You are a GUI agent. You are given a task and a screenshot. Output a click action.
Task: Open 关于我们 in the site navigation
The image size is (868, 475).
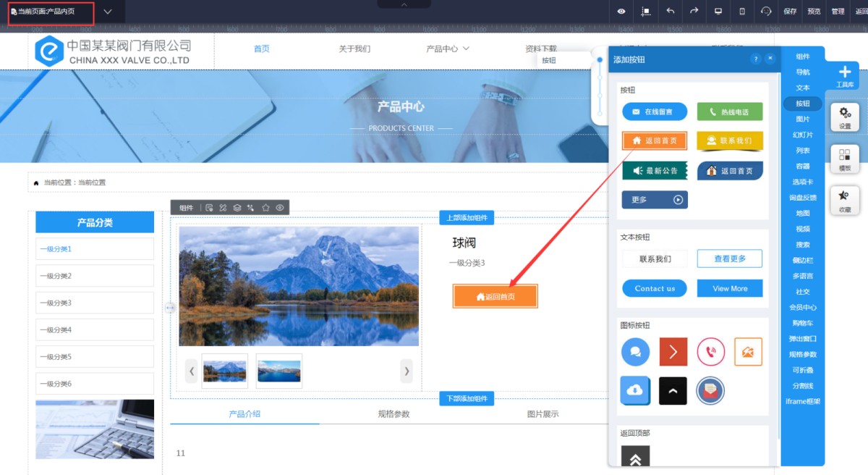pyautogui.click(x=354, y=49)
